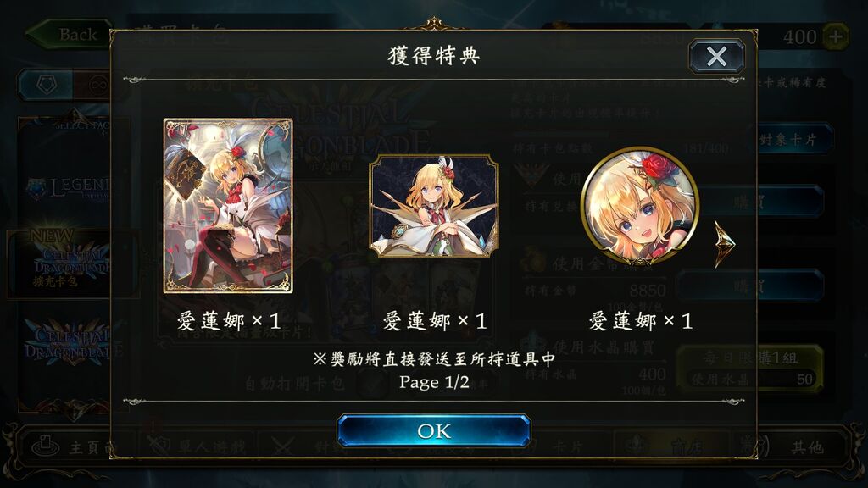Select the round 愛蓮娜 emblem icon
Image resolution: width=868 pixels, height=488 pixels.
click(640, 206)
